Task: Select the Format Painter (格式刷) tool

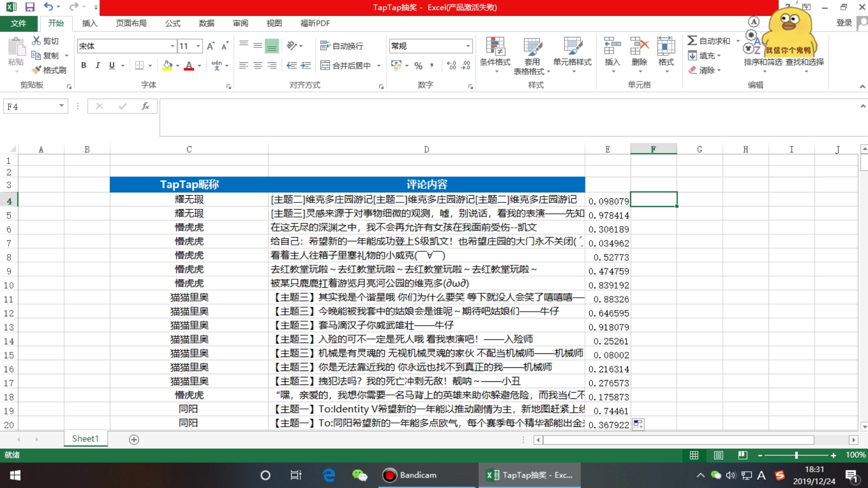Action: point(49,70)
